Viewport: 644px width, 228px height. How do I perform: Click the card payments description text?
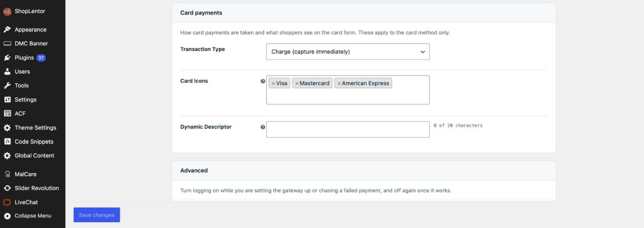[315, 33]
